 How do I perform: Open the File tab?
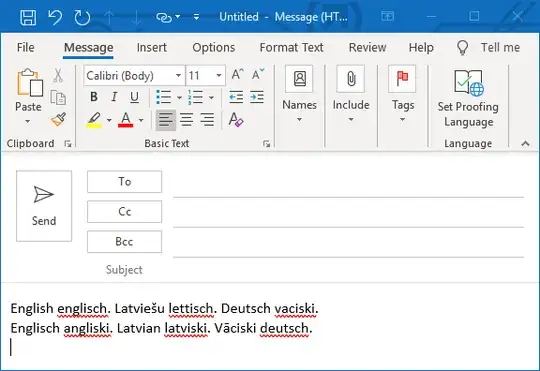click(25, 48)
